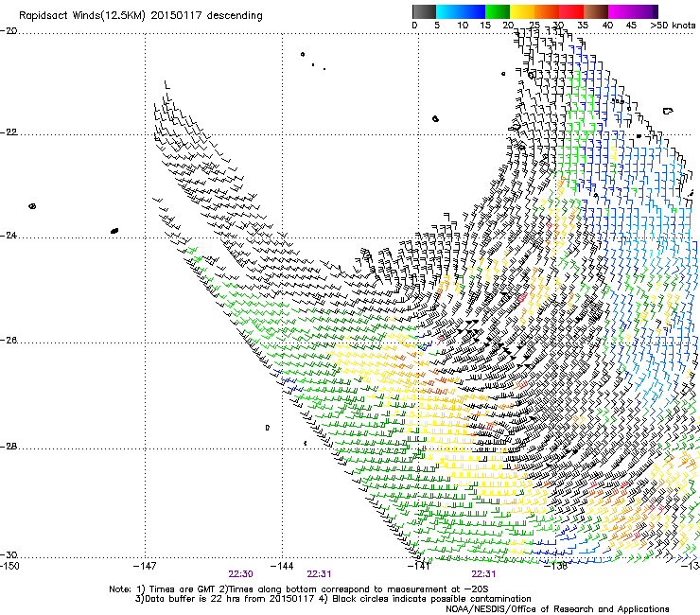The width and height of the screenshot is (700, 615).
Task: Click the '5' legend scale label
Action: (437, 25)
